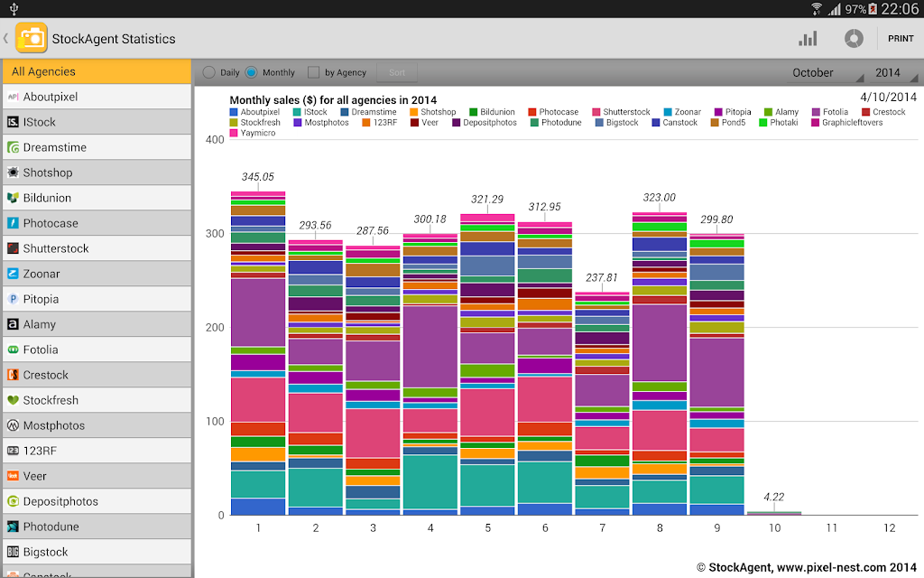This screenshot has height=578, width=924.
Task: Tap the StockAgent camera app icon
Action: pos(32,38)
